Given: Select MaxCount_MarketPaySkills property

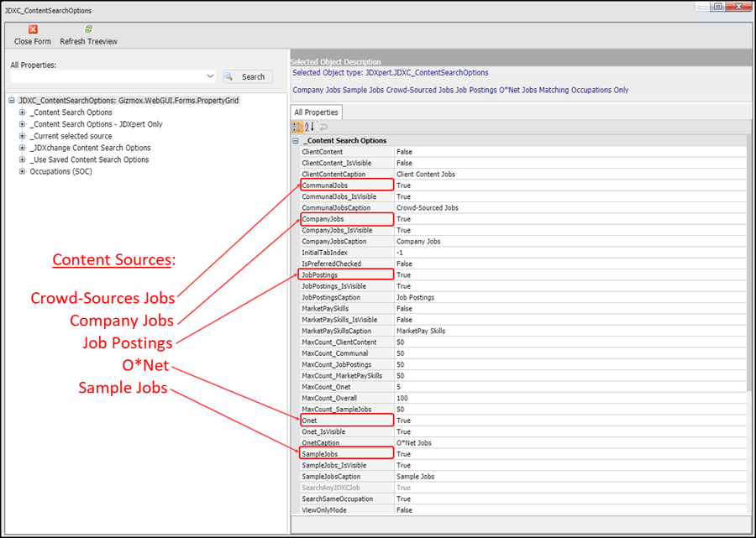Looking at the screenshot, I should coord(342,376).
